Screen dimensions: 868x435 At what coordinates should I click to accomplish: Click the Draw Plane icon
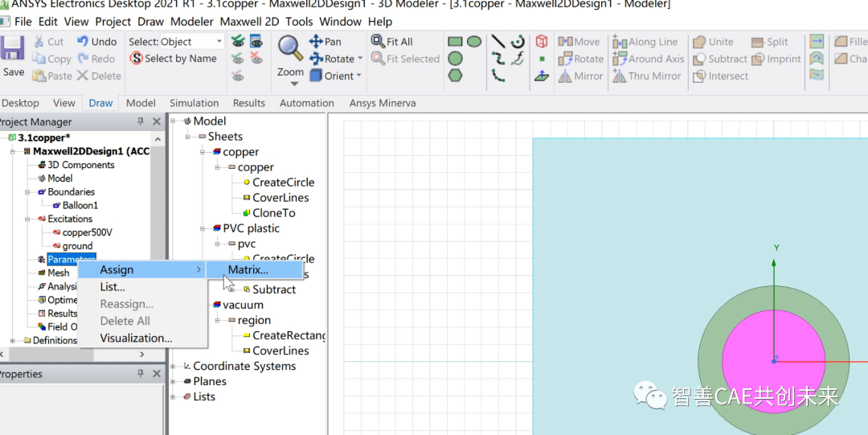[542, 76]
